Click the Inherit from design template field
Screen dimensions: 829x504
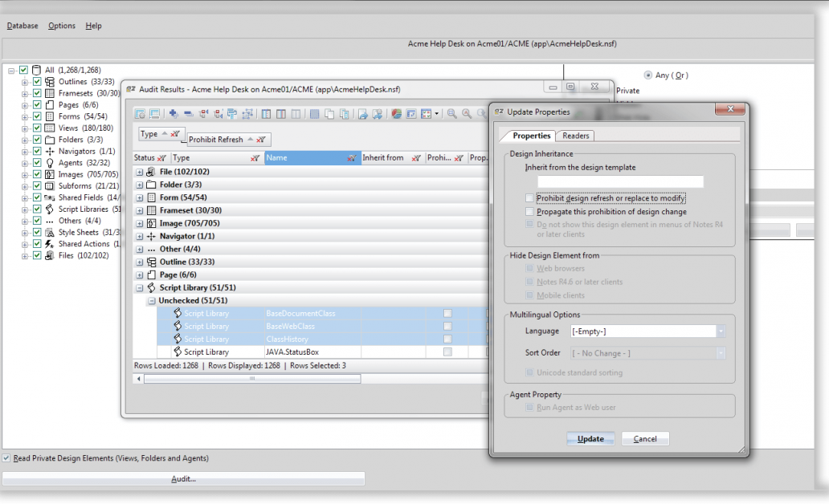(x=620, y=181)
